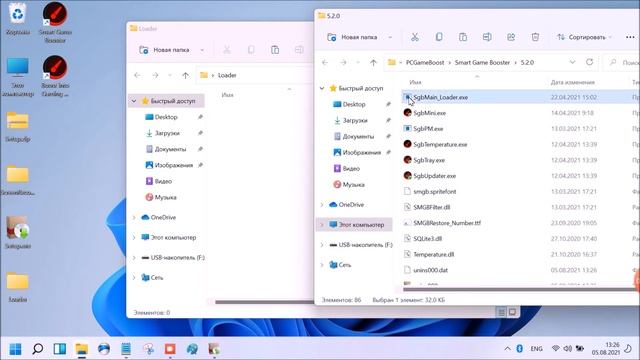The image size is (640, 360).
Task: Click ENG language indicator in taskbar
Action: pyautogui.click(x=536, y=349)
